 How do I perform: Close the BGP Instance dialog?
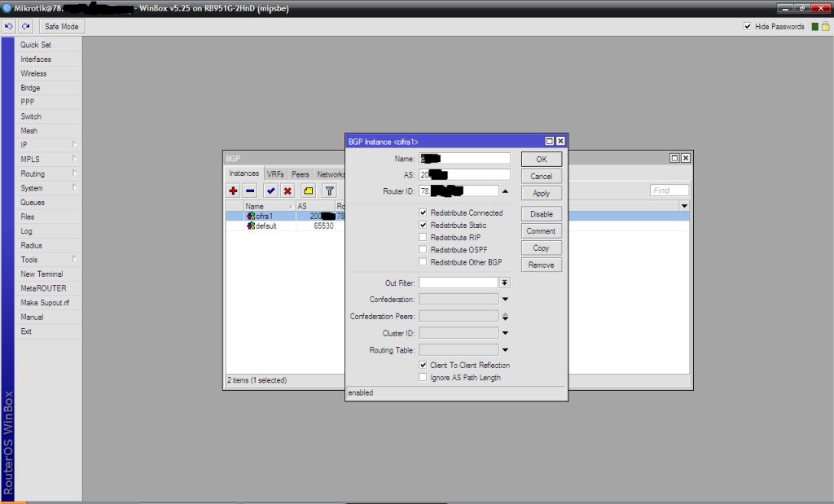click(560, 142)
